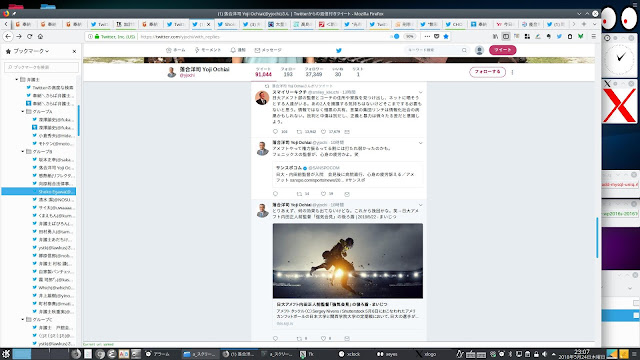
Task: Click the pink ツイート compose button
Action: pyautogui.click(x=502, y=50)
